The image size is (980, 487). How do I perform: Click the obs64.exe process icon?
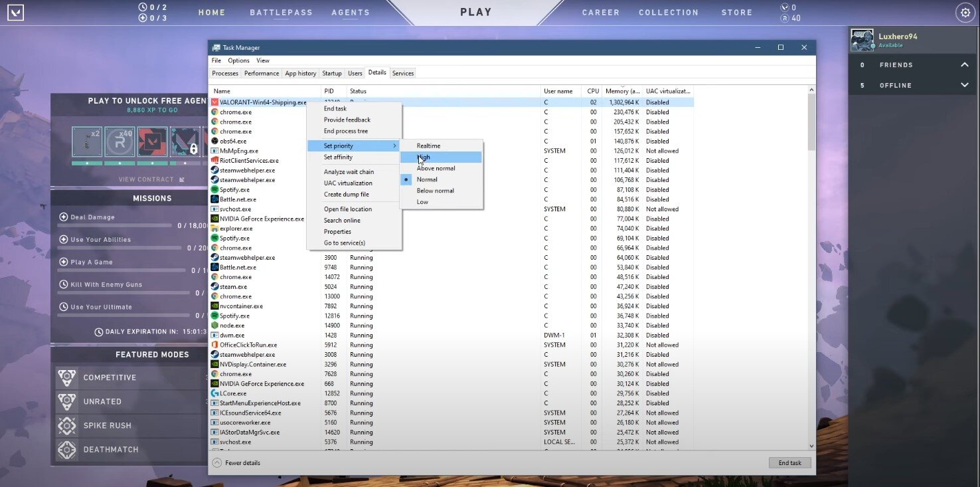tap(214, 141)
